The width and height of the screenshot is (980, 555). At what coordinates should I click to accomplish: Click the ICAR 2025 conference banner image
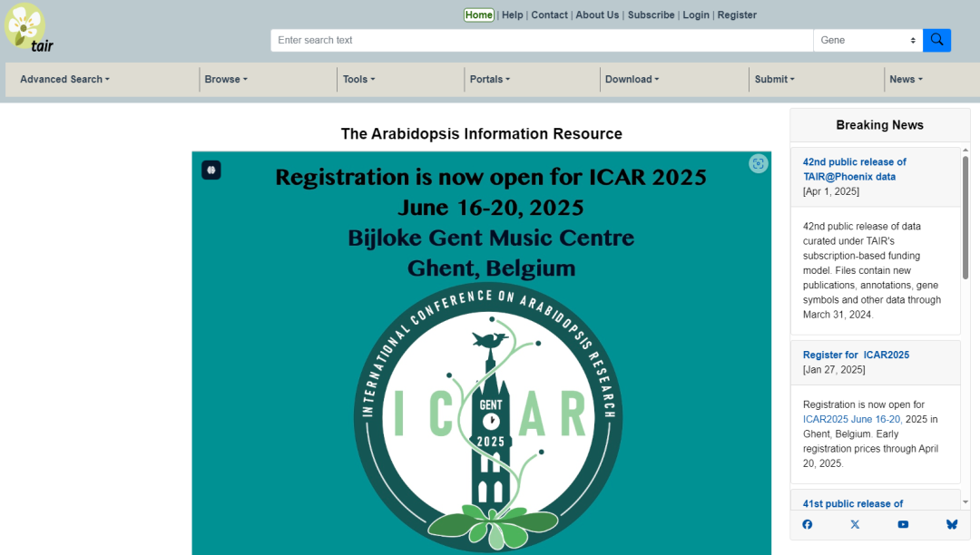click(481, 353)
